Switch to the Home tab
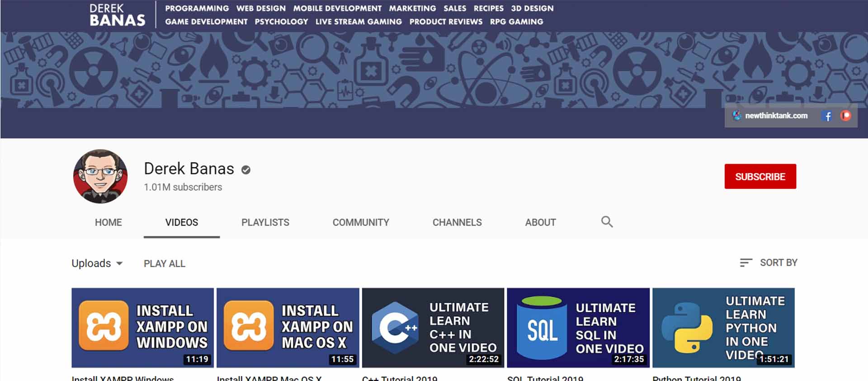The image size is (868, 381). [x=108, y=222]
